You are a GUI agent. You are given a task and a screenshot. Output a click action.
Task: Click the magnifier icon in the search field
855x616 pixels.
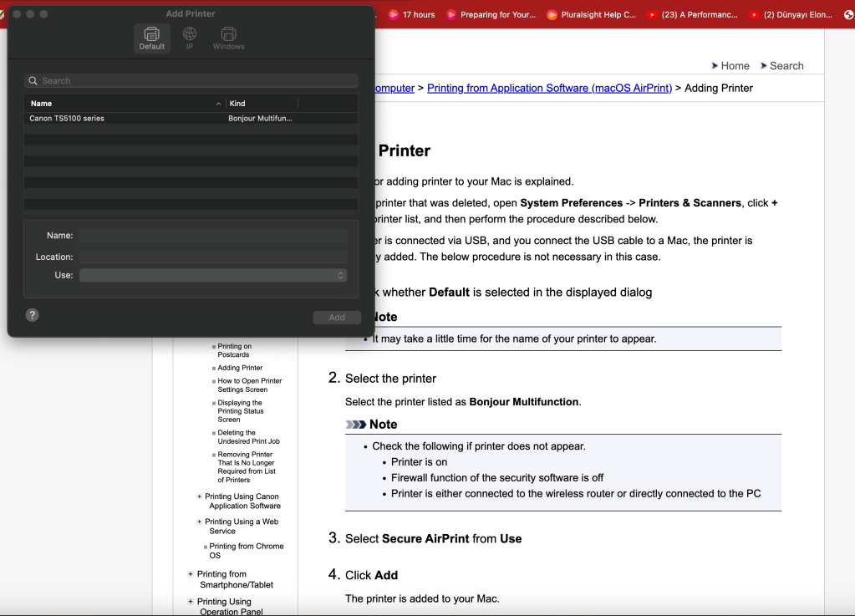pyautogui.click(x=33, y=81)
